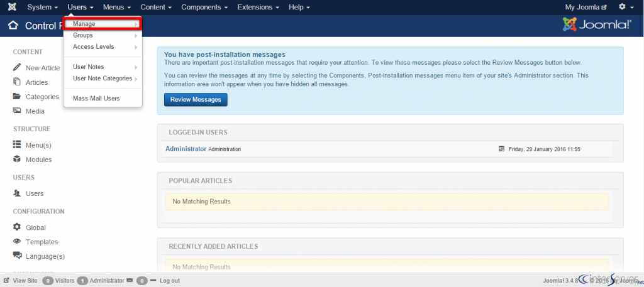Screen dimensions: 644x287
Task: Open the Content dropdown menu
Action: [x=156, y=7]
